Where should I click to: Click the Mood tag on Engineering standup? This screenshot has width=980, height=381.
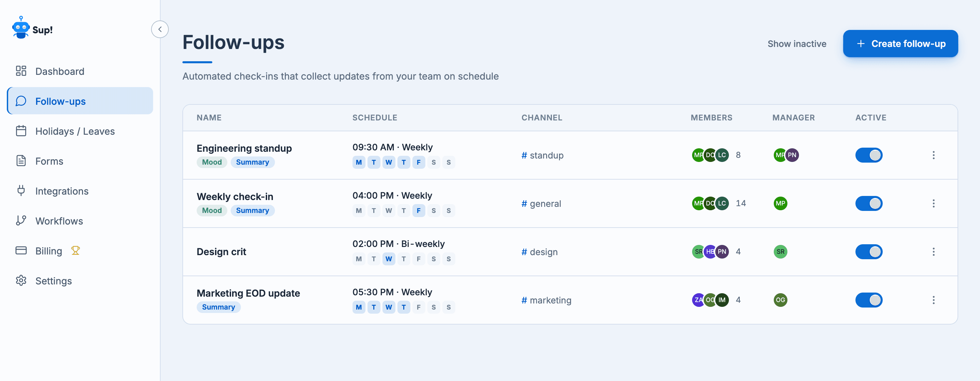(212, 162)
